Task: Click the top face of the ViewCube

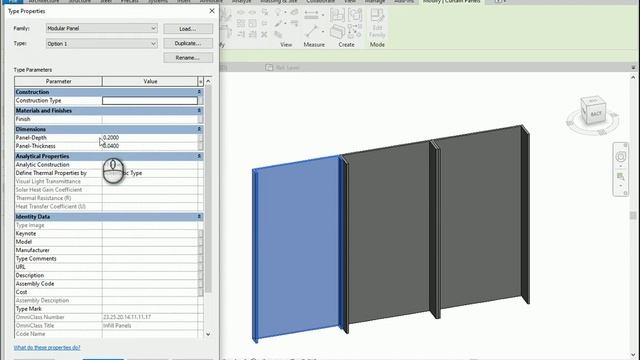Action: click(x=593, y=100)
